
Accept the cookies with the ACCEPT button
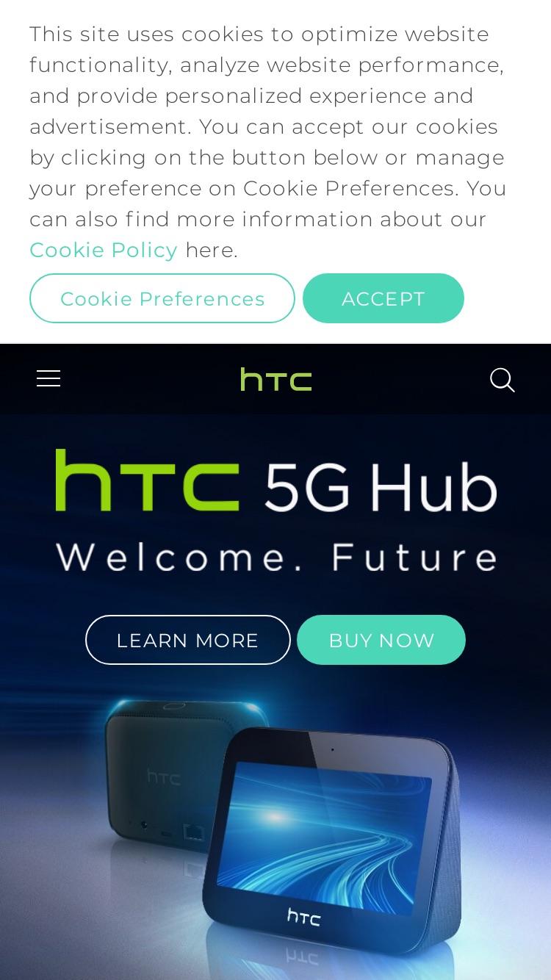tap(383, 298)
